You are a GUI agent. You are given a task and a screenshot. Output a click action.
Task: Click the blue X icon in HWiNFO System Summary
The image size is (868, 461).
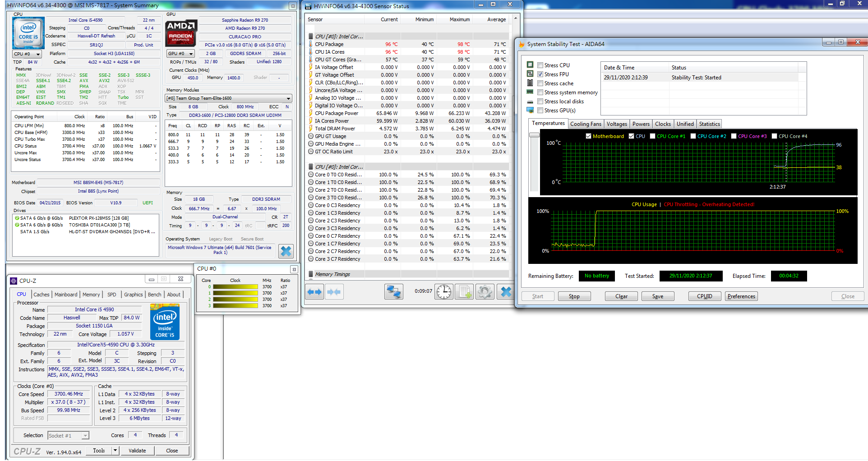coord(286,251)
